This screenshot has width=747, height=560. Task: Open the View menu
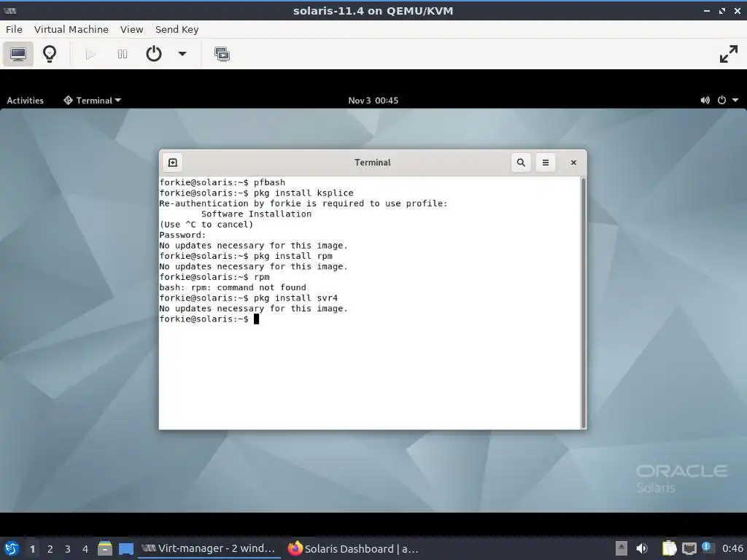[x=131, y=29]
